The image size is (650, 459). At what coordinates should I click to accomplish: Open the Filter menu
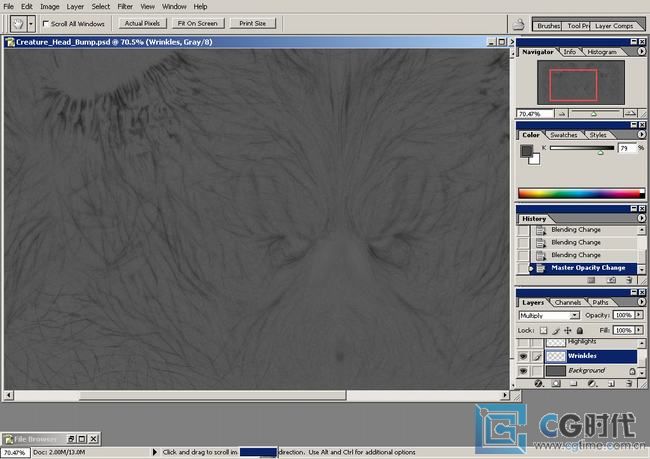(x=125, y=7)
